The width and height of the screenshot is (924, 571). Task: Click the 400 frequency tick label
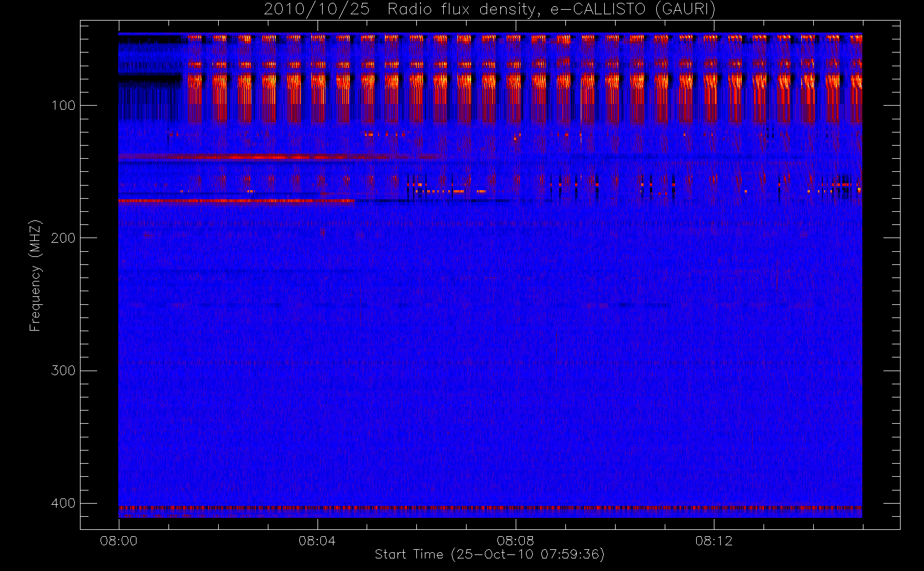[63, 503]
